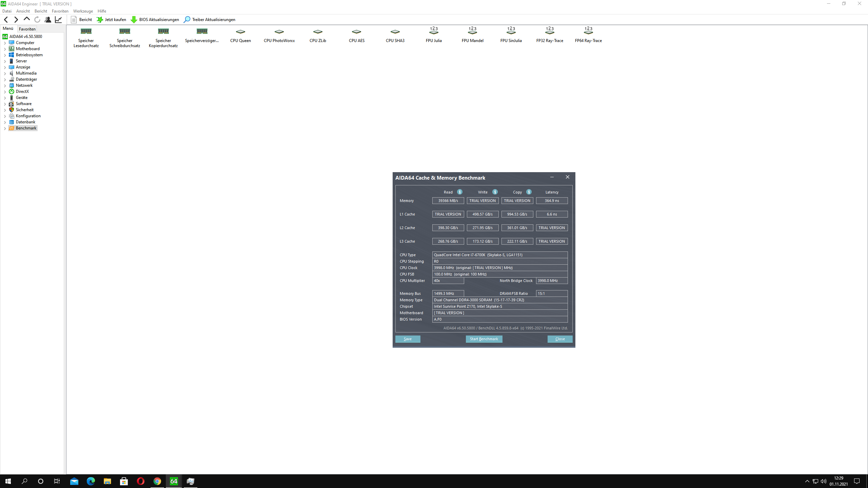Screen dimensions: 868x488
Task: Open the Werkzeuge menu
Action: pyautogui.click(x=83, y=11)
